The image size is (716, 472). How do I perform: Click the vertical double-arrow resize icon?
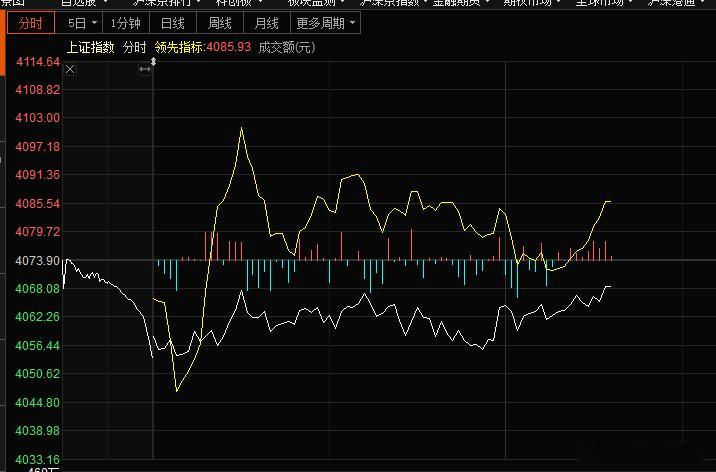[x=154, y=62]
